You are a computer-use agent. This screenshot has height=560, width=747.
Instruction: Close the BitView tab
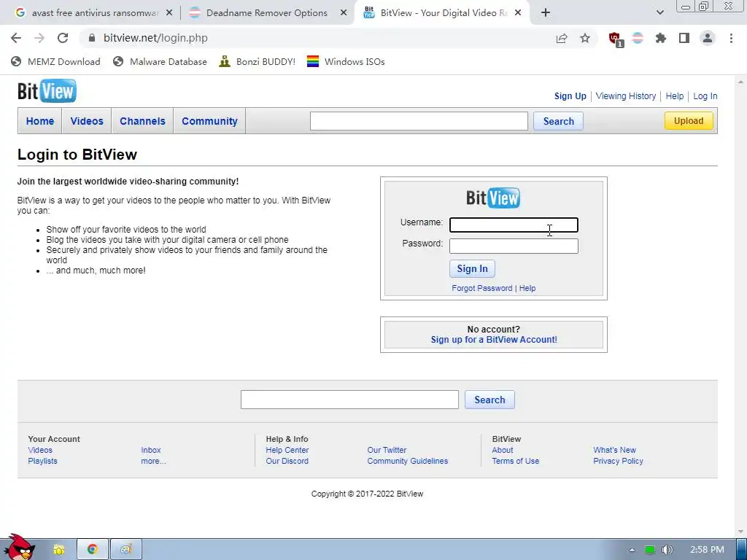(518, 13)
